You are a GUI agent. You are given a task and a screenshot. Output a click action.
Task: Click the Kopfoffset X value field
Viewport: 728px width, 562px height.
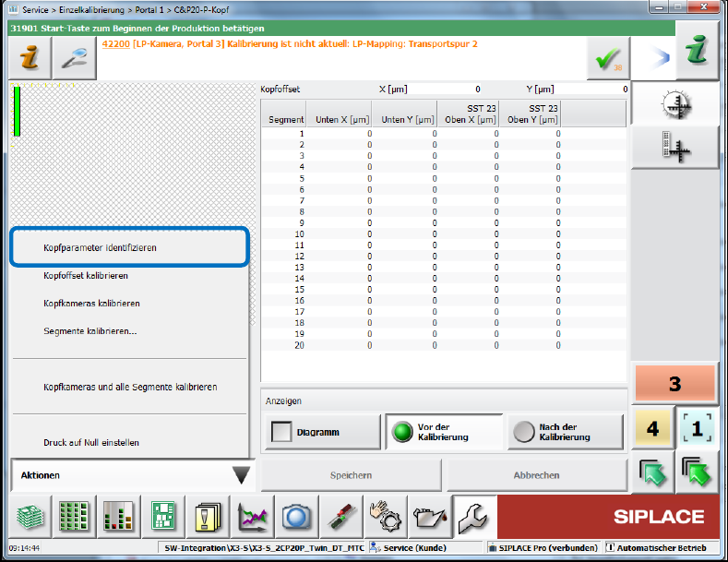pyautogui.click(x=446, y=90)
